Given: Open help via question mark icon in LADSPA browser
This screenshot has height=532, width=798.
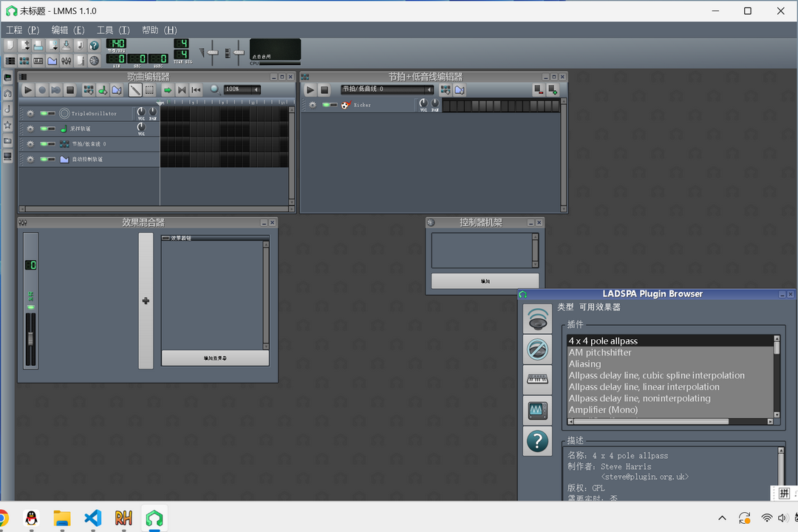Looking at the screenshot, I should click(537, 443).
